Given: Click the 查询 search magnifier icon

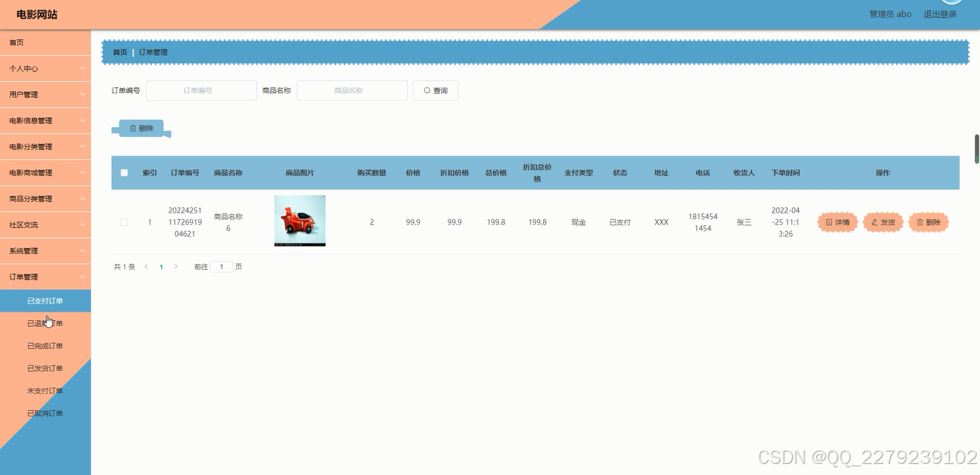Looking at the screenshot, I should (x=427, y=90).
